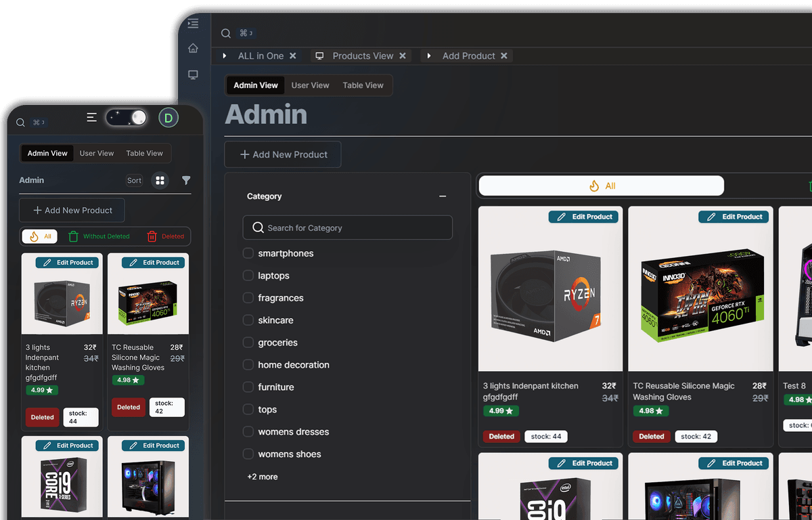Click the 4.99 star rating in desktop view
This screenshot has height=520, width=812.
[501, 411]
